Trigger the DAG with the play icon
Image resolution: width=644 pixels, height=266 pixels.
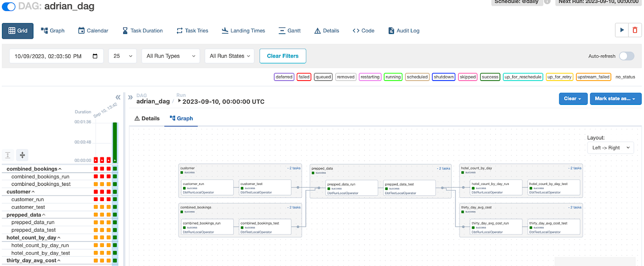click(x=622, y=30)
